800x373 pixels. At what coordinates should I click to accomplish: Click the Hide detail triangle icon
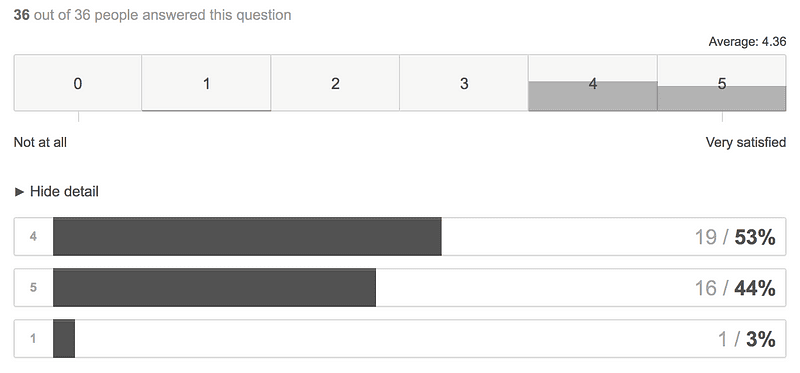pyautogui.click(x=19, y=192)
